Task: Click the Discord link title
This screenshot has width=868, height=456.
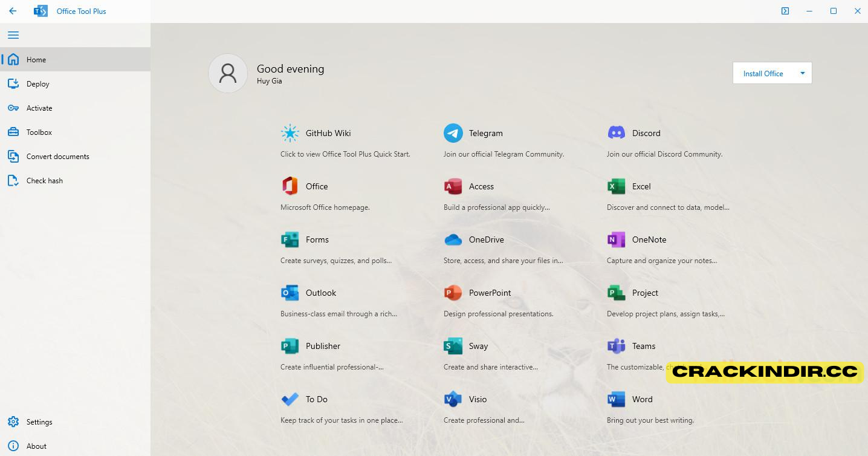Action: [646, 133]
